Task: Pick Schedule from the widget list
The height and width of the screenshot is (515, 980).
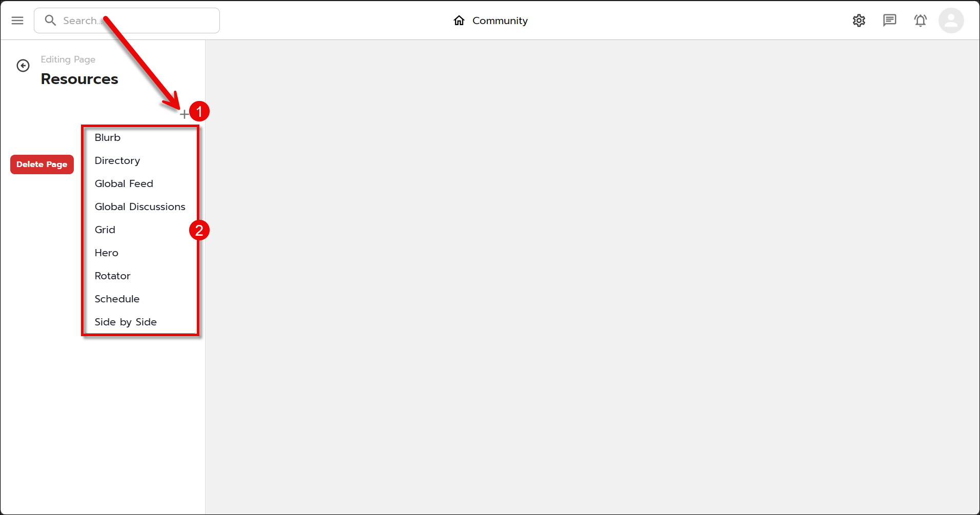Action: (x=117, y=299)
